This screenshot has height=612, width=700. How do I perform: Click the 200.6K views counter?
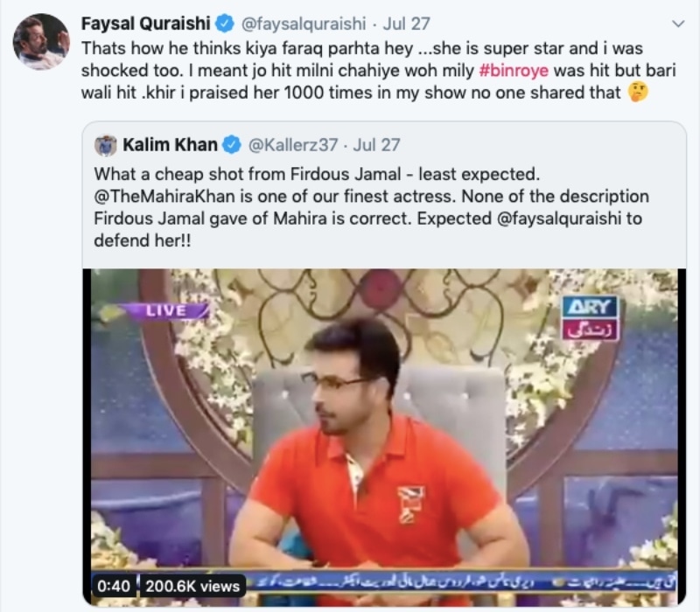pyautogui.click(x=192, y=586)
